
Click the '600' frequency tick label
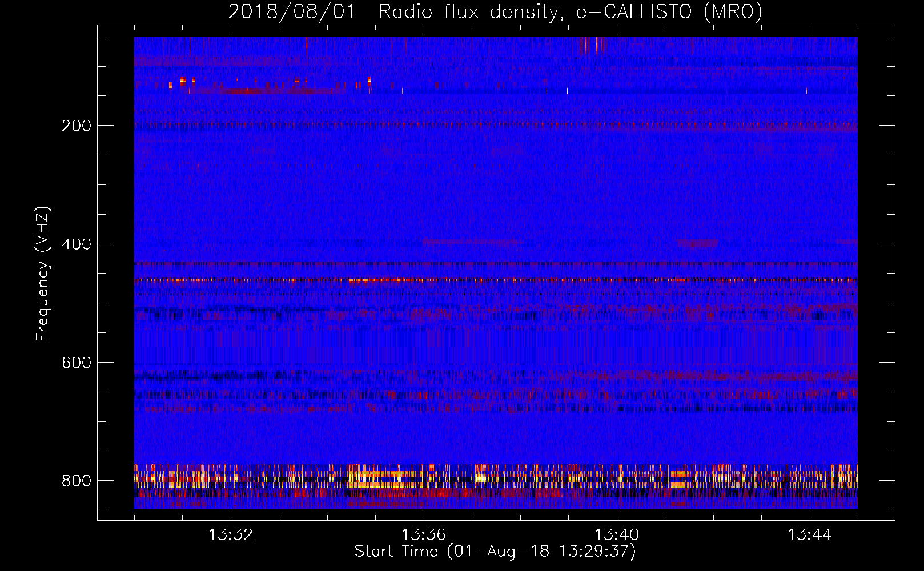point(77,363)
